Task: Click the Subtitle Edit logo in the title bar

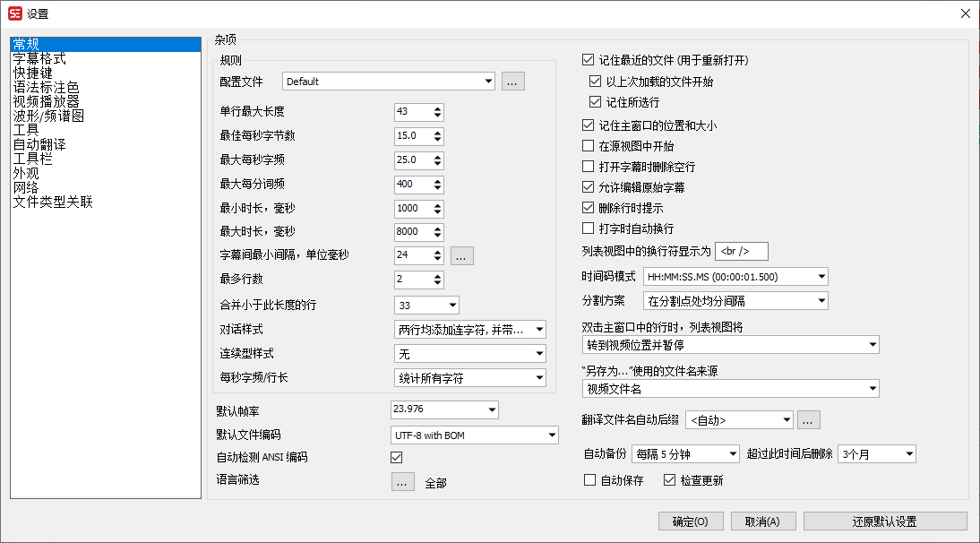Action: pyautogui.click(x=15, y=13)
